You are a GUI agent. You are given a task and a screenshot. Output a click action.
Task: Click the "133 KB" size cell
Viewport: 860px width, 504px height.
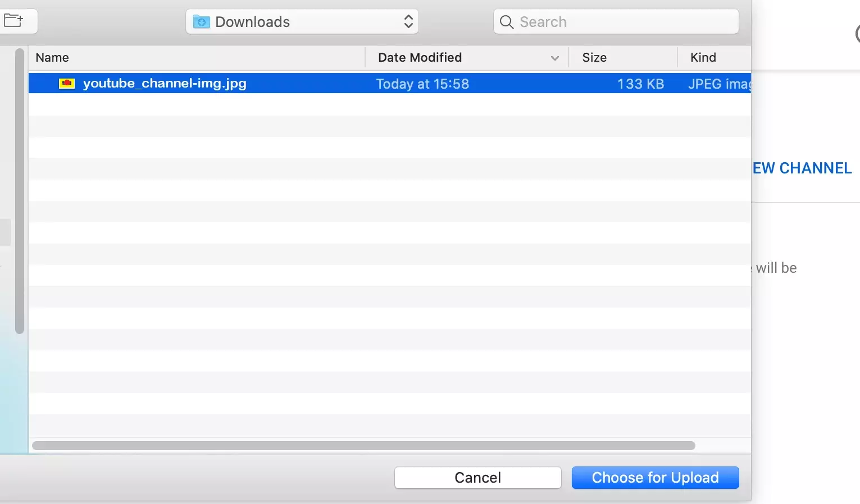[x=640, y=84]
